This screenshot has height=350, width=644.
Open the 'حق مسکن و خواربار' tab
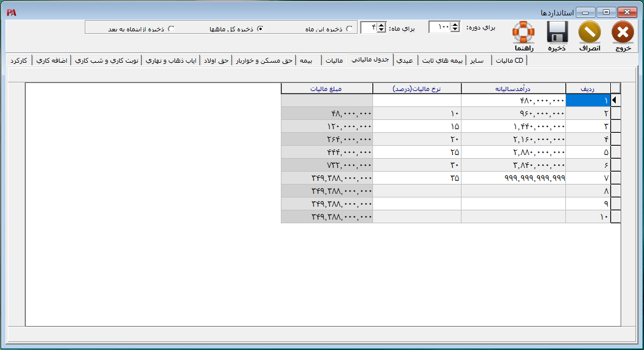point(263,60)
